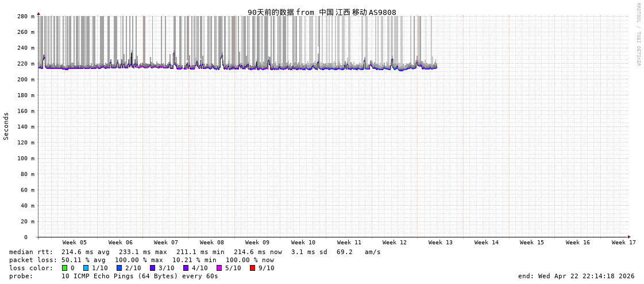Click the median rtt statistics line

click(195, 252)
